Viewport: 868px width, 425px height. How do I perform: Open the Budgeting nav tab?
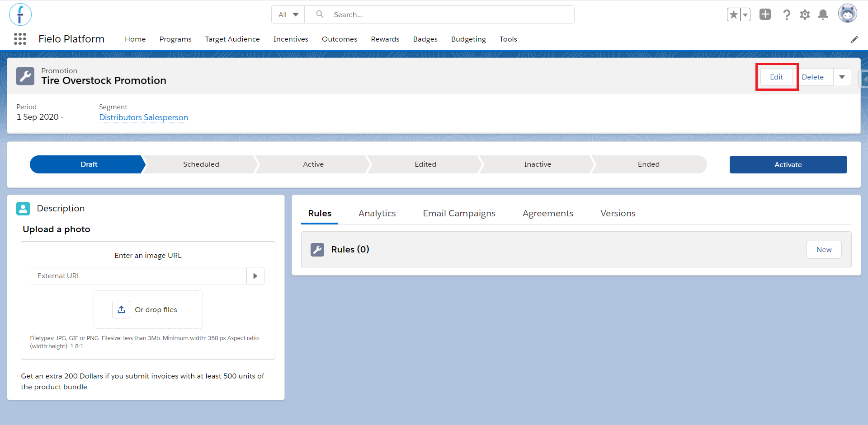(468, 39)
